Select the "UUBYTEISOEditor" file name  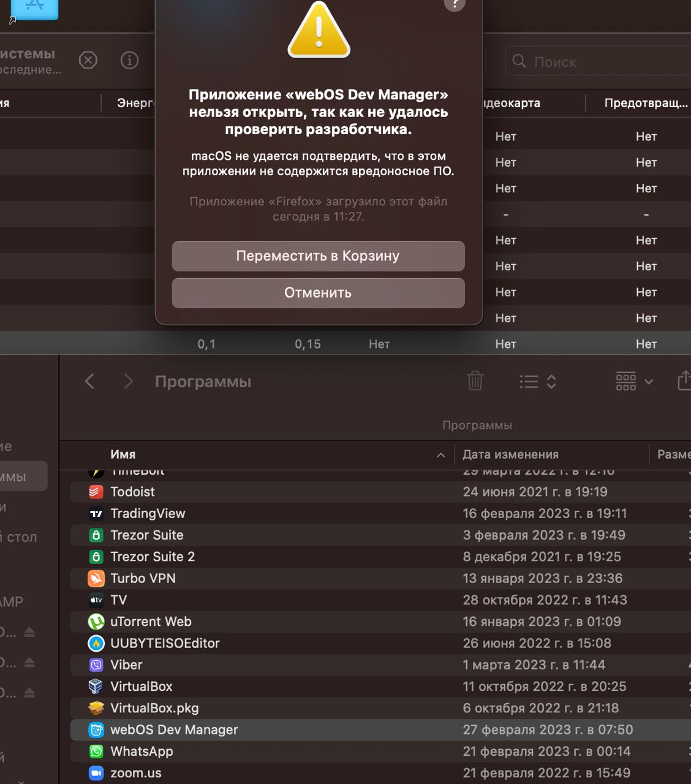[x=165, y=643]
